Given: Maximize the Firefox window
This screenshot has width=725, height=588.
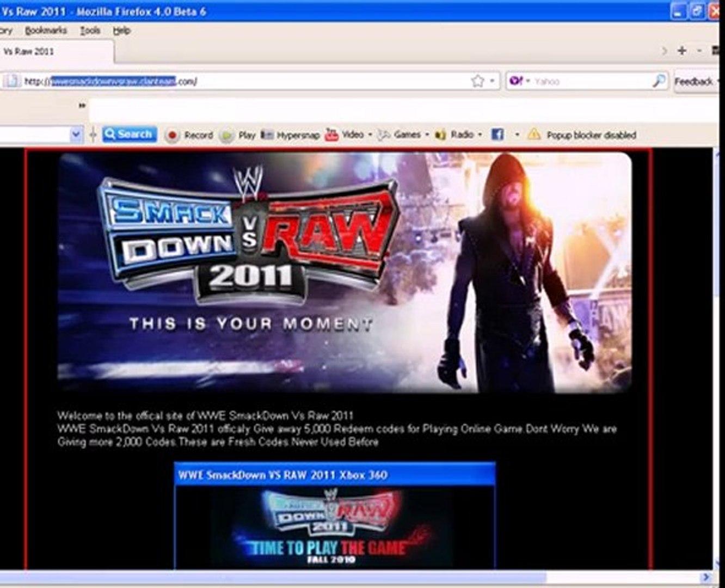Looking at the screenshot, I should click(x=697, y=11).
